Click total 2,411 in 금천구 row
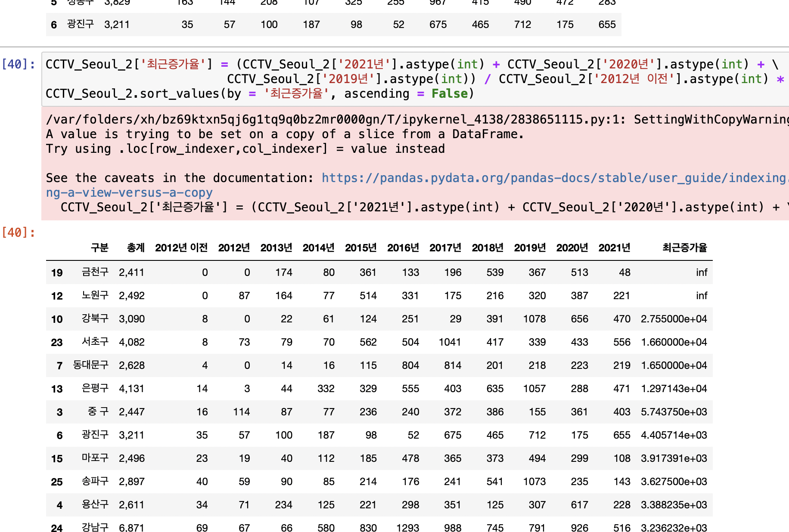The height and width of the screenshot is (532, 789). point(132,272)
